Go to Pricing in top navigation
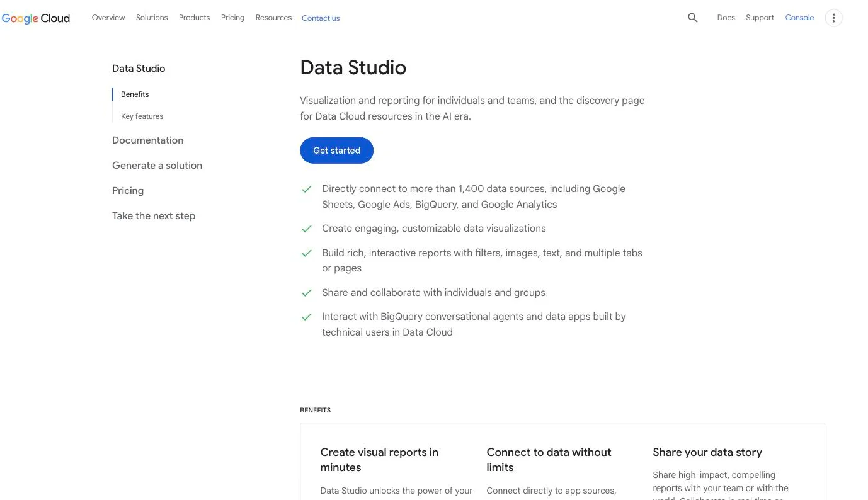868x500 pixels. pos(232,18)
